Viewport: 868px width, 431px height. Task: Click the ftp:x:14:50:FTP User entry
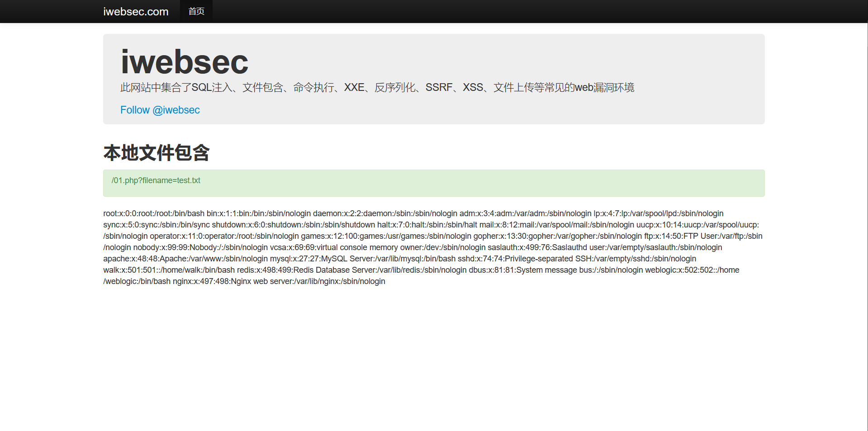pyautogui.click(x=703, y=236)
